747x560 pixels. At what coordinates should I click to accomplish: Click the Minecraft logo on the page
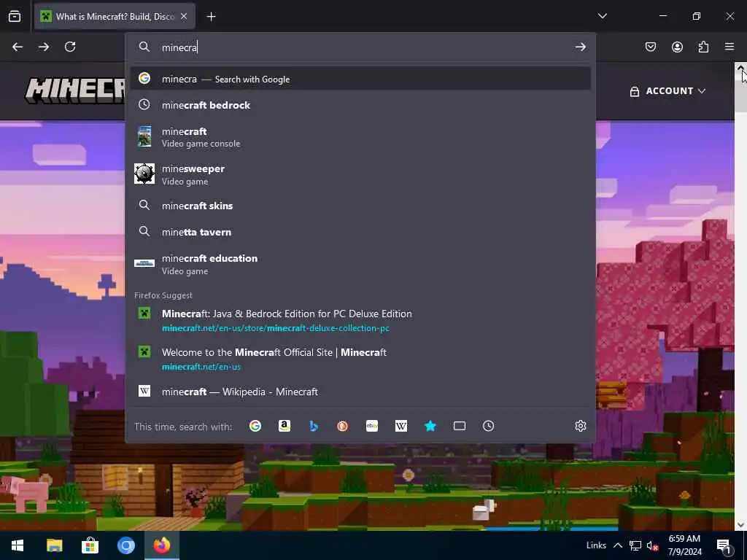(x=75, y=90)
